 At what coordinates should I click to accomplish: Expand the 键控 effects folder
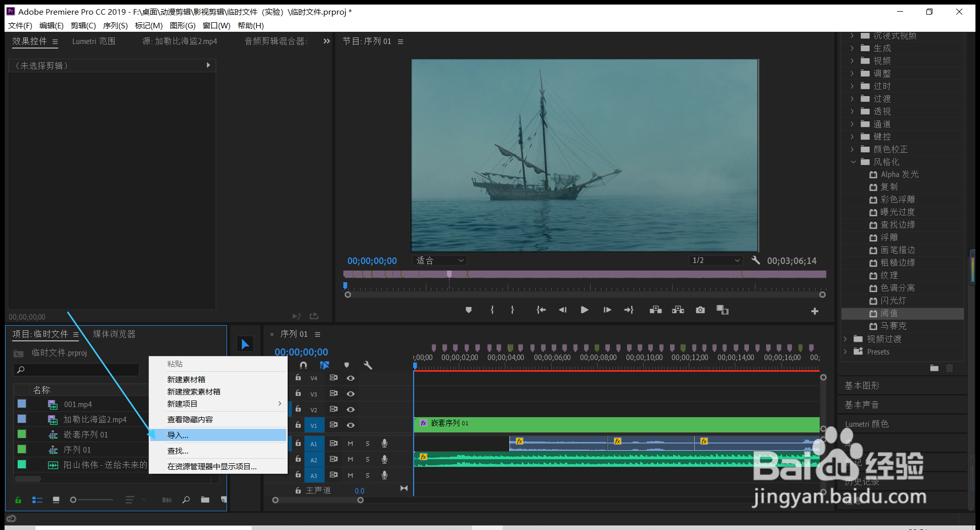(852, 137)
